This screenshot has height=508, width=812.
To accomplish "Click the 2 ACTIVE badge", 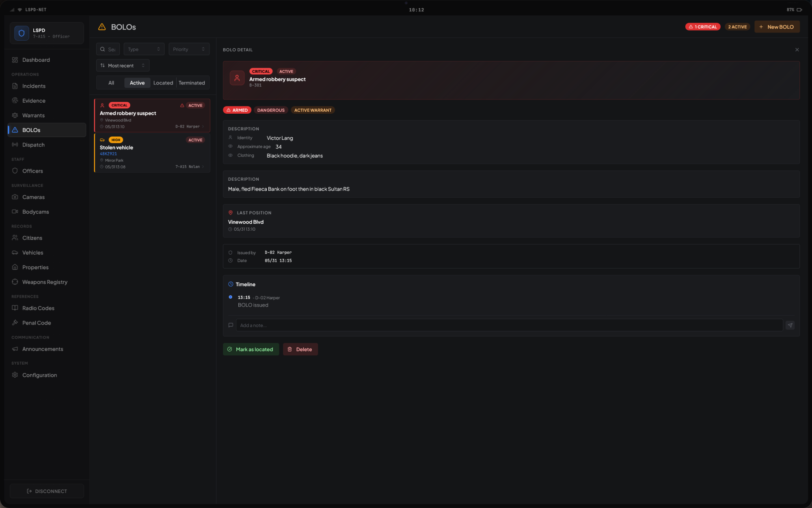I will [737, 27].
